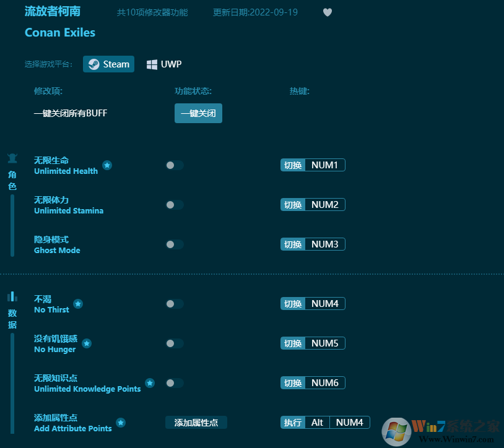
Task: Select the Steam platform tab
Action: click(108, 64)
